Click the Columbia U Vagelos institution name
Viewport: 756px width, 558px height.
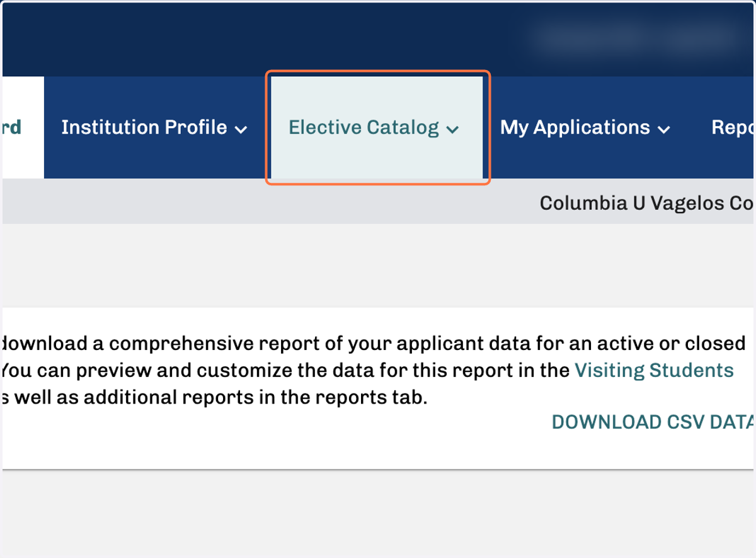[x=647, y=203]
